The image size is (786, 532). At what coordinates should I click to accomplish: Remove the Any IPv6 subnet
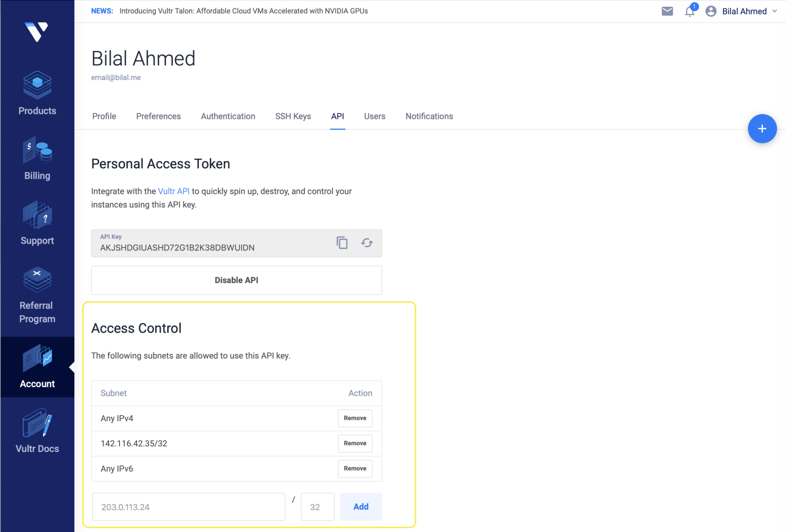coord(355,469)
